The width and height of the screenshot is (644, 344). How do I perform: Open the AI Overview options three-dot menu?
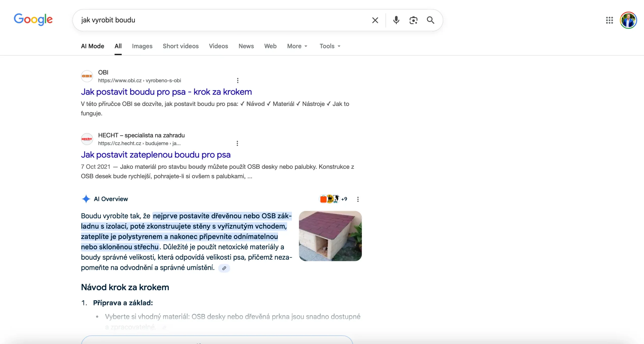coord(358,199)
